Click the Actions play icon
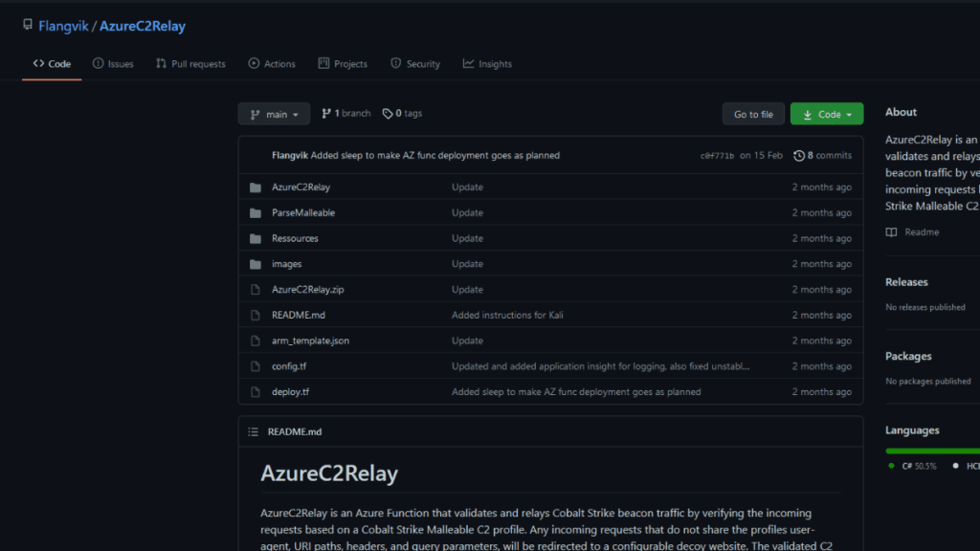Viewport: 980px width, 551px height. [x=254, y=63]
